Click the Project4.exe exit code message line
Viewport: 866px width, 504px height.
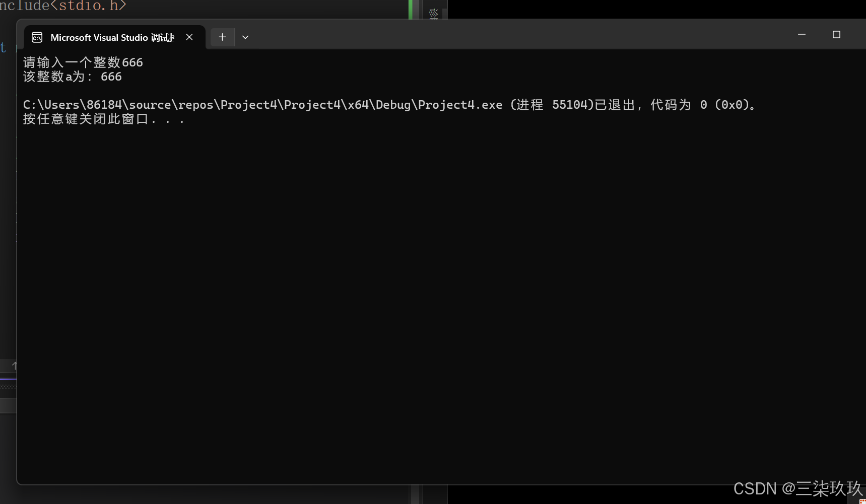[388, 104]
